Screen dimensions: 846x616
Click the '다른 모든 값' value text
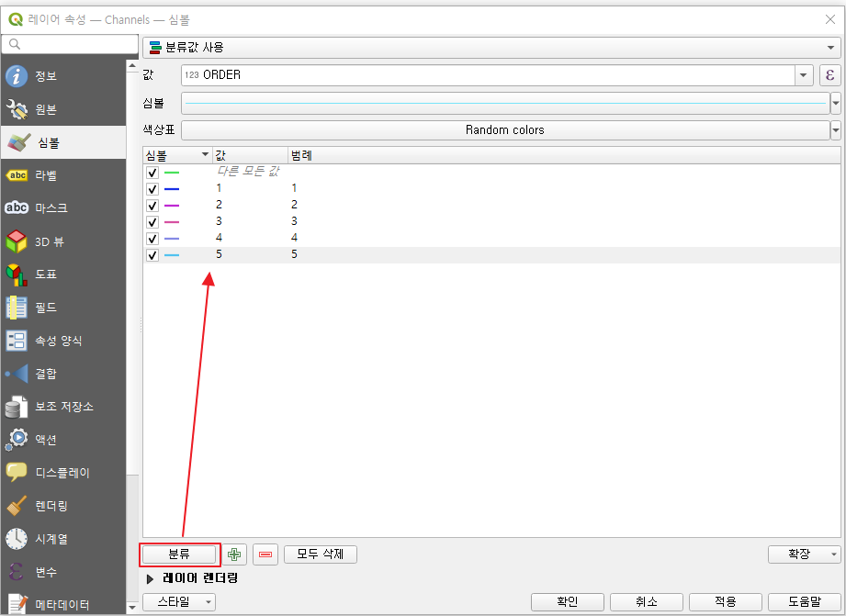[248, 172]
